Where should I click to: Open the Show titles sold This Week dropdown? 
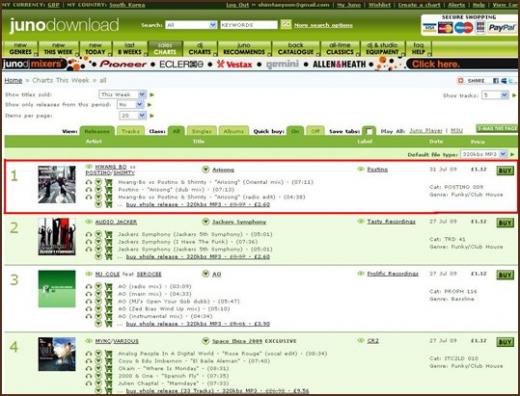[x=123, y=95]
